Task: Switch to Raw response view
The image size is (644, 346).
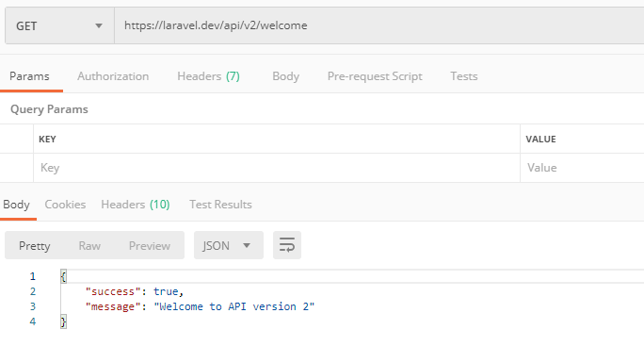Action: coord(89,246)
